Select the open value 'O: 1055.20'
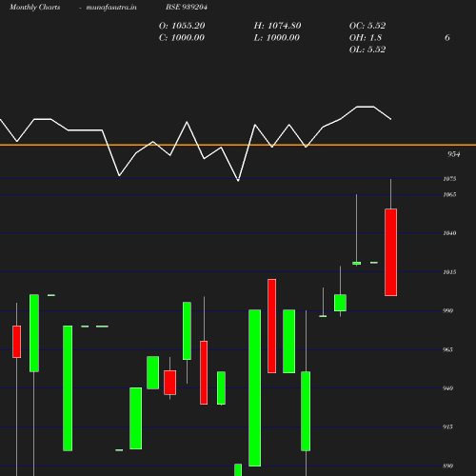Image resolution: width=476 pixels, height=476 pixels. pos(182,26)
